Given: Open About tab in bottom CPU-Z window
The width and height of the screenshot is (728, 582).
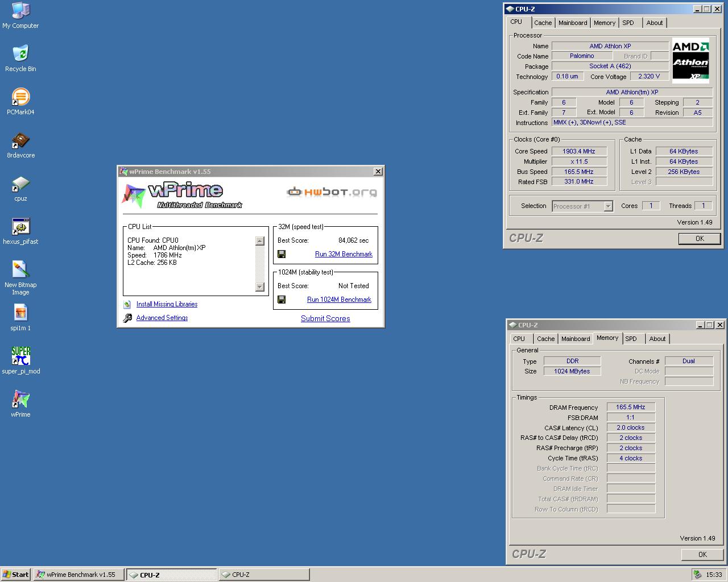Looking at the screenshot, I should 657,339.
